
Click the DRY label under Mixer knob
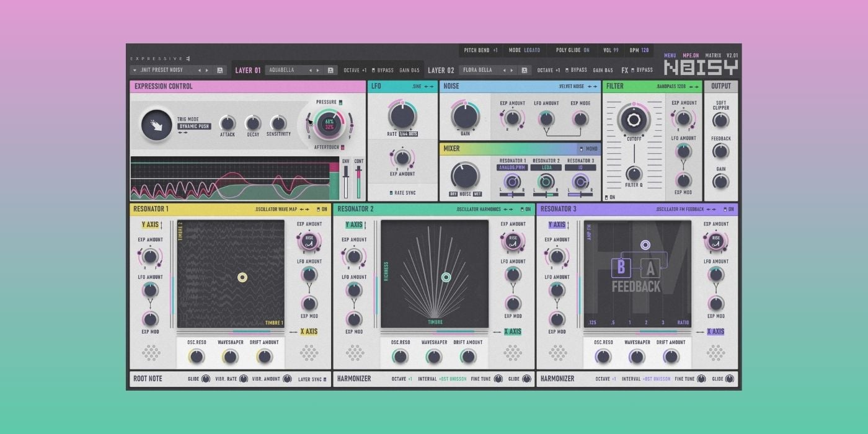point(453,194)
